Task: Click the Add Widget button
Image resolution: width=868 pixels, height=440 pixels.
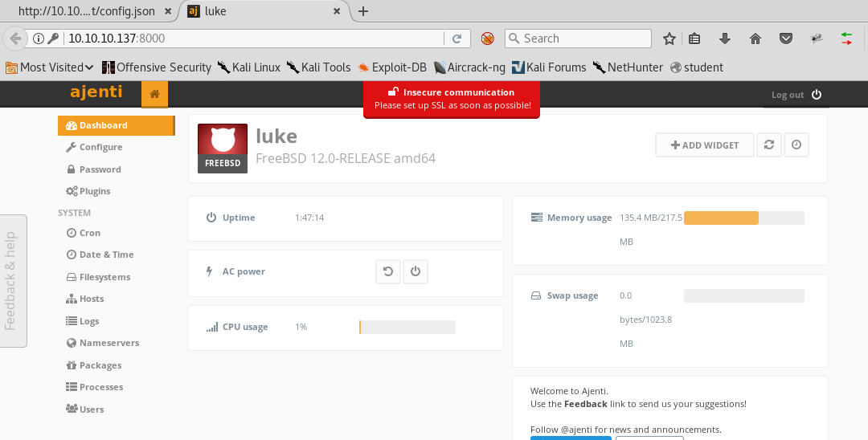Action: (704, 145)
